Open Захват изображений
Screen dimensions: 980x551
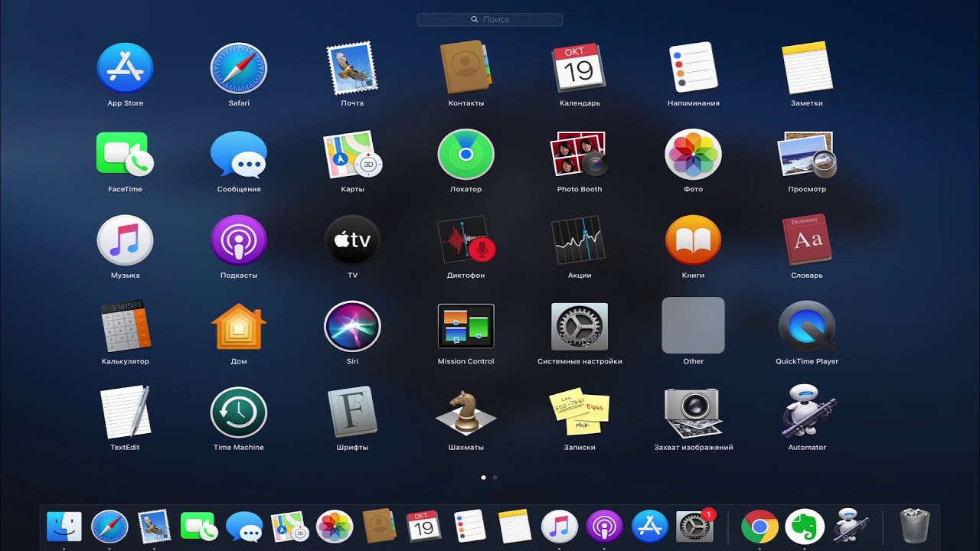693,412
